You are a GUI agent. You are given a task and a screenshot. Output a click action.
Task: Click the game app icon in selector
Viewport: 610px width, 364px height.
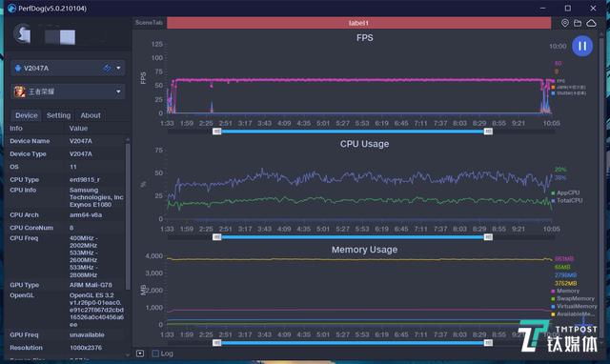[x=19, y=91]
